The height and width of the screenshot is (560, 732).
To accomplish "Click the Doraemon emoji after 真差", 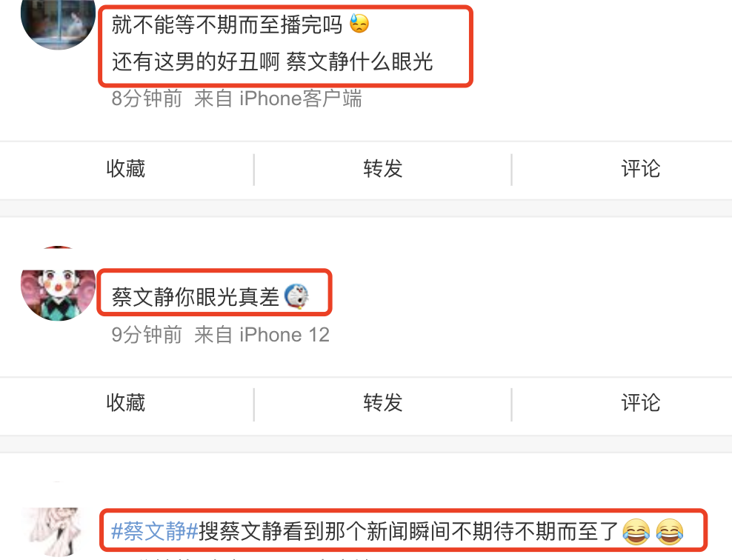I will click(x=297, y=296).
